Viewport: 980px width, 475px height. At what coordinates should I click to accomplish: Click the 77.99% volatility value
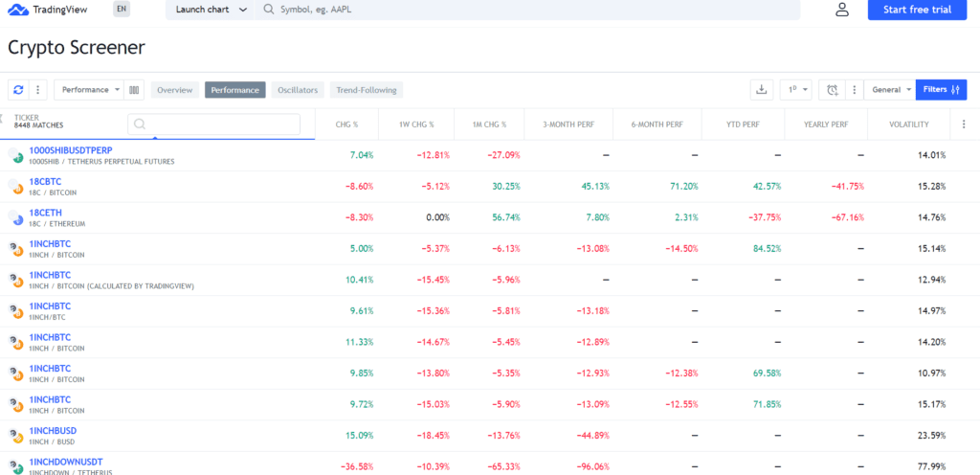[x=932, y=467]
